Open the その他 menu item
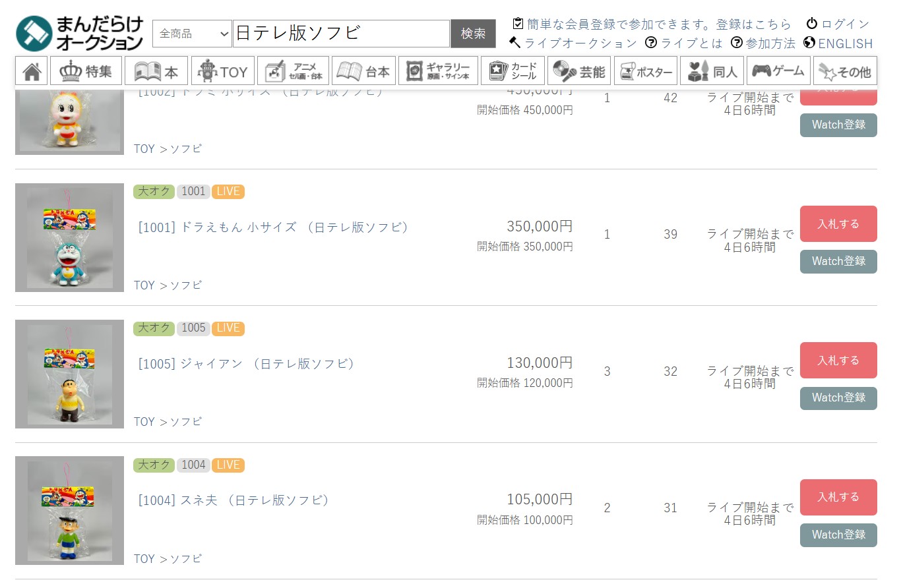Screen dimensions: 901x588 (x=845, y=71)
